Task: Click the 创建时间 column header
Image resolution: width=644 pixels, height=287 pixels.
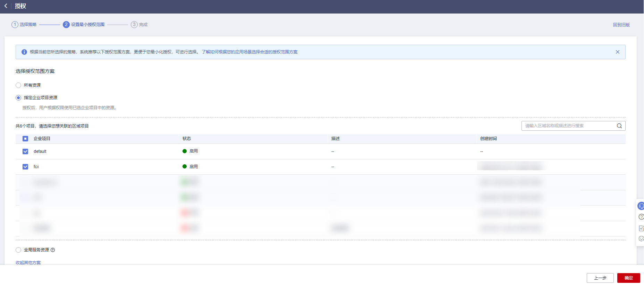Action: click(x=489, y=139)
